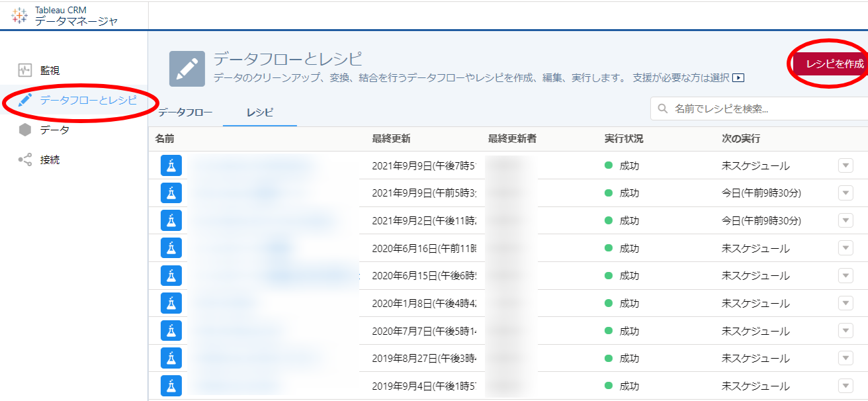Open the help video icon next to 支援が必要な方は選択

738,78
